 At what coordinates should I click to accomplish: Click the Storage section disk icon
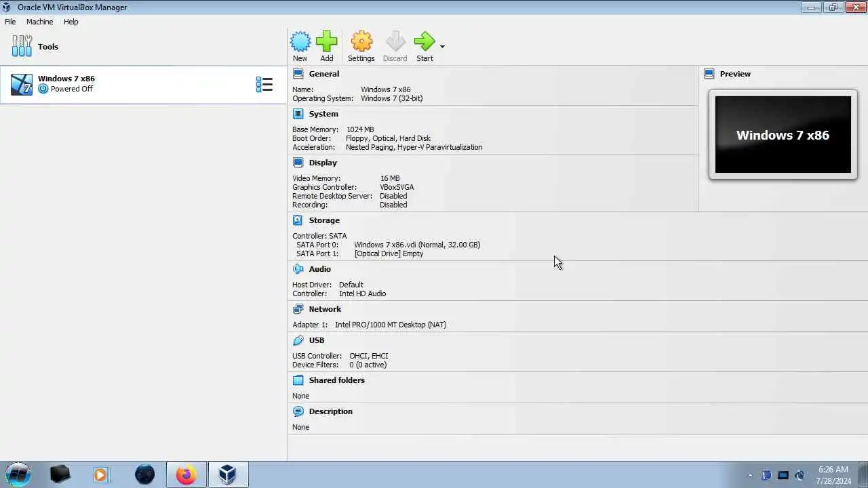coord(298,220)
